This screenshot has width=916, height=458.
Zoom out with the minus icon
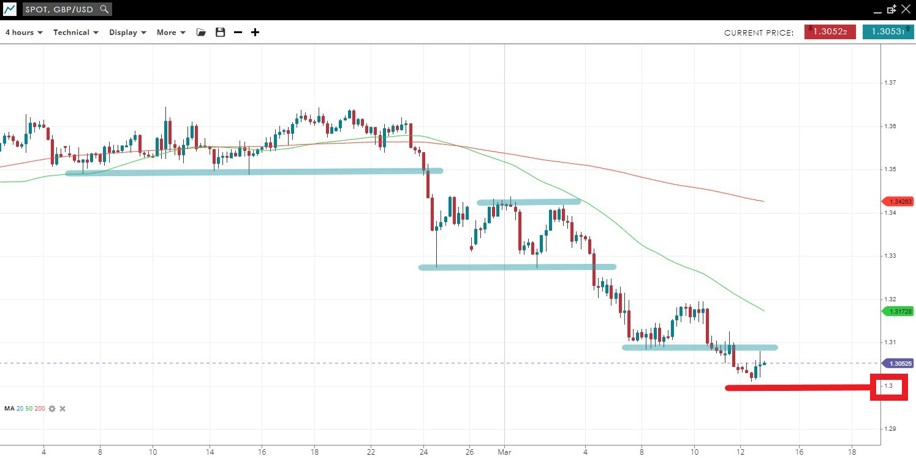point(238,32)
